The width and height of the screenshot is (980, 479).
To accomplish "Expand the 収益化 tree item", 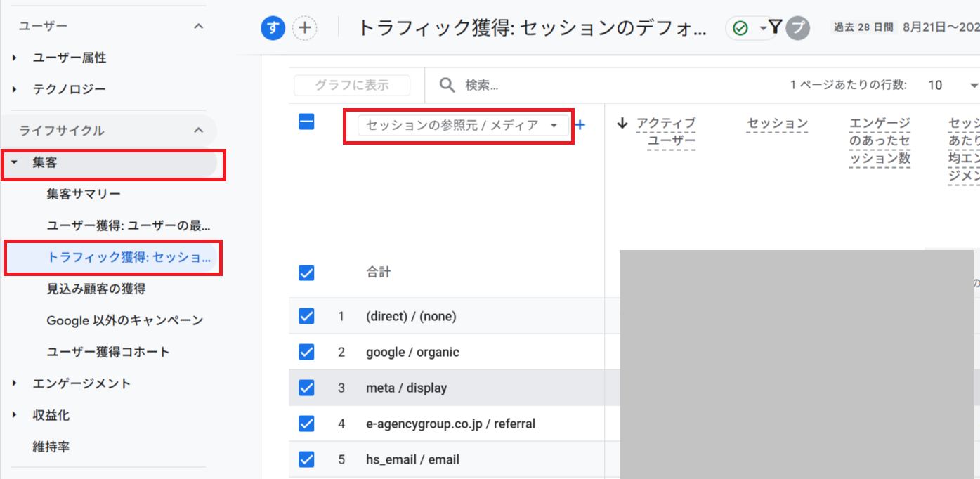I will click(x=15, y=415).
